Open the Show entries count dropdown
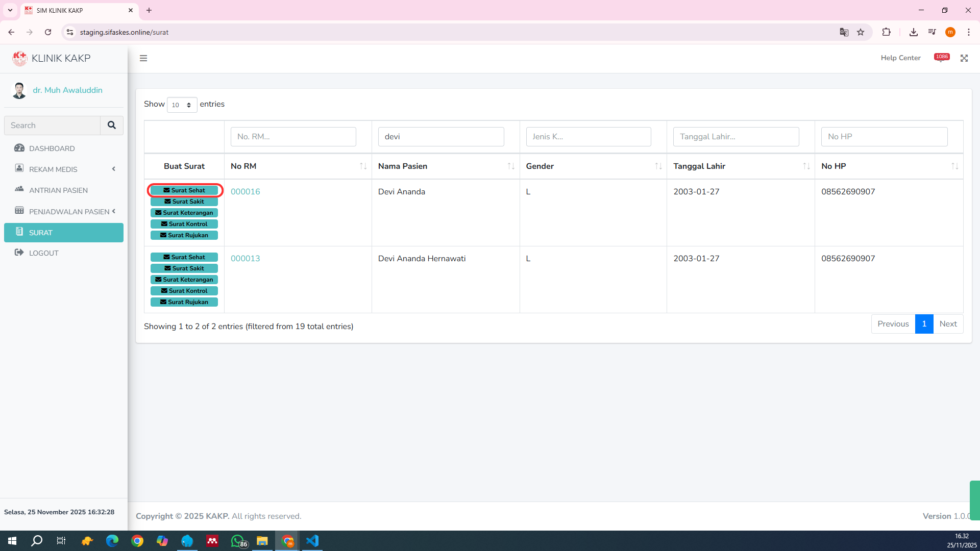Image resolution: width=980 pixels, height=551 pixels. [182, 105]
